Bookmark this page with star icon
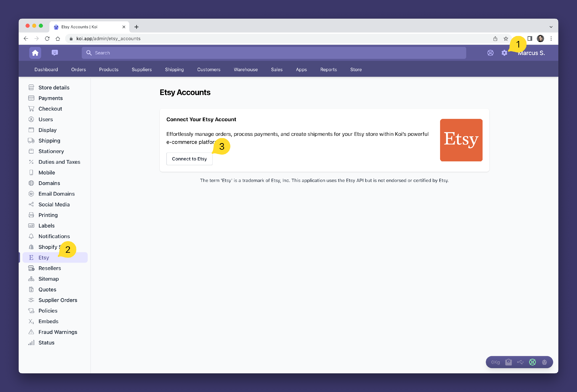577x392 pixels. pyautogui.click(x=506, y=38)
